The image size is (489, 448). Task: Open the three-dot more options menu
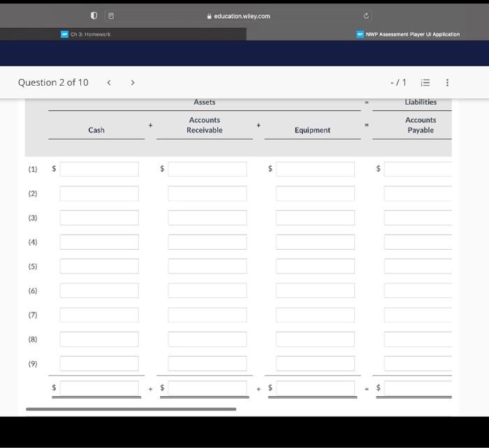(x=447, y=82)
